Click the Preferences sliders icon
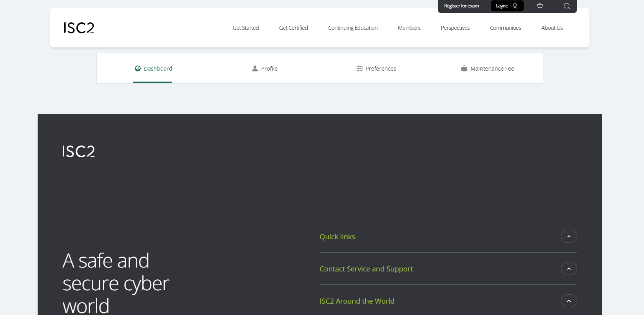 [x=359, y=69]
